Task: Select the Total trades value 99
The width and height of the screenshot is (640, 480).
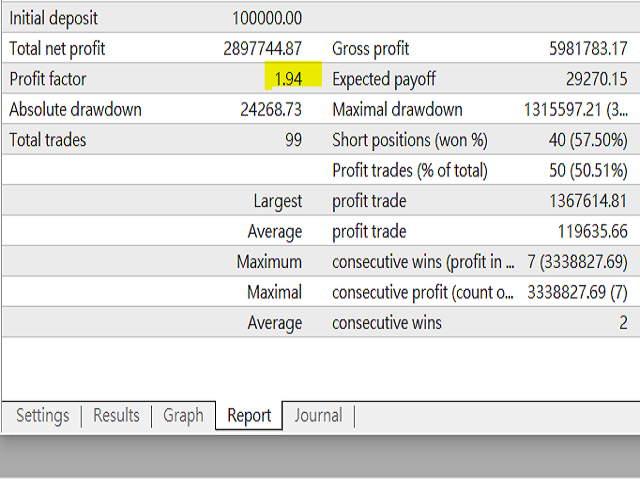Action: [293, 140]
